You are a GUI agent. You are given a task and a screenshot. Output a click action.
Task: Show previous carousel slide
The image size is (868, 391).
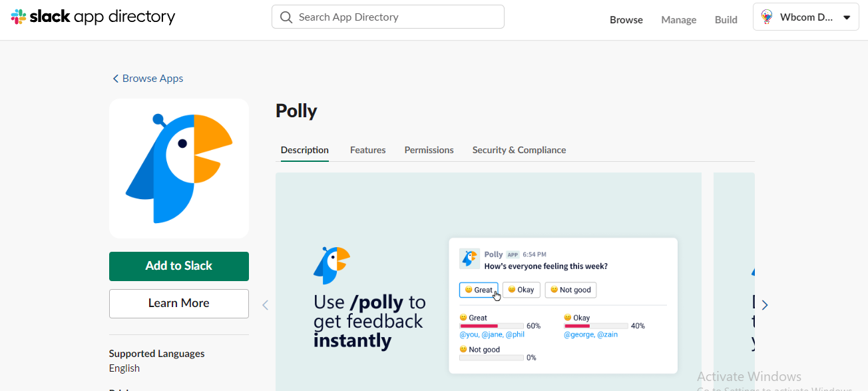265,305
